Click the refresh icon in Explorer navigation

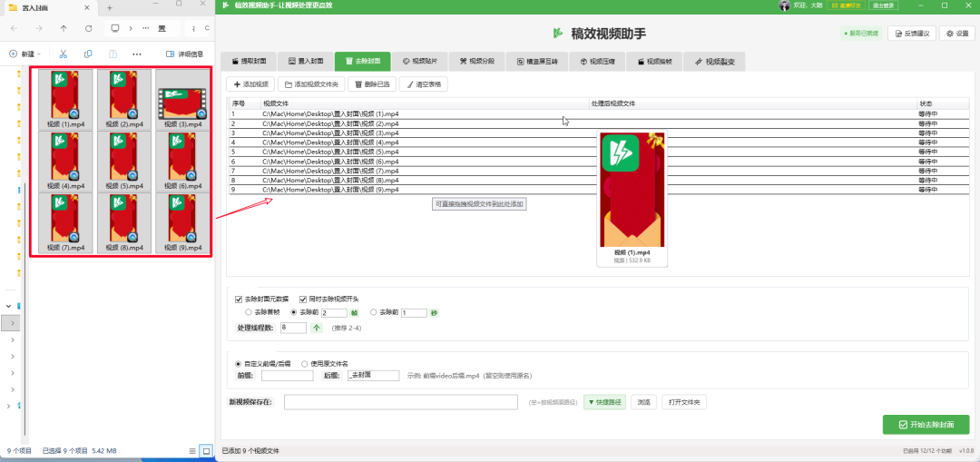tap(88, 28)
